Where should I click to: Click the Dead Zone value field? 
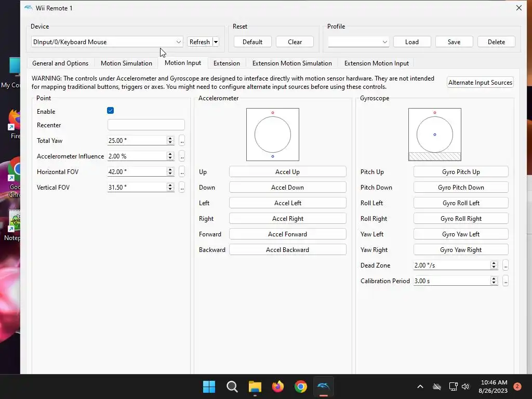point(451,265)
